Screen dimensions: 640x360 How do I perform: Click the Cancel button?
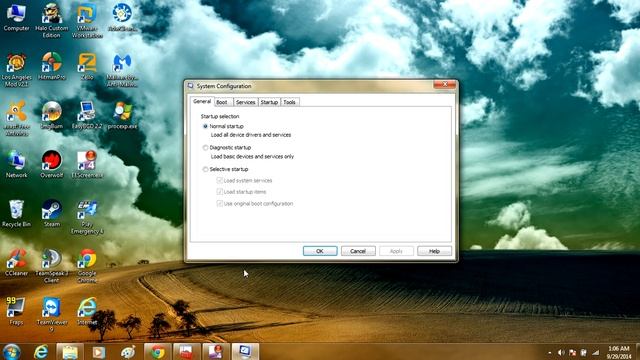[358, 251]
